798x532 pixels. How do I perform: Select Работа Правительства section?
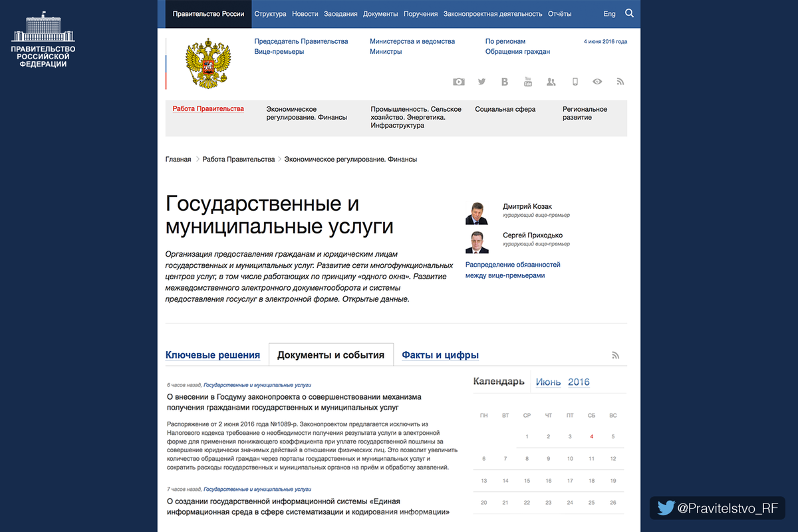[x=208, y=109]
